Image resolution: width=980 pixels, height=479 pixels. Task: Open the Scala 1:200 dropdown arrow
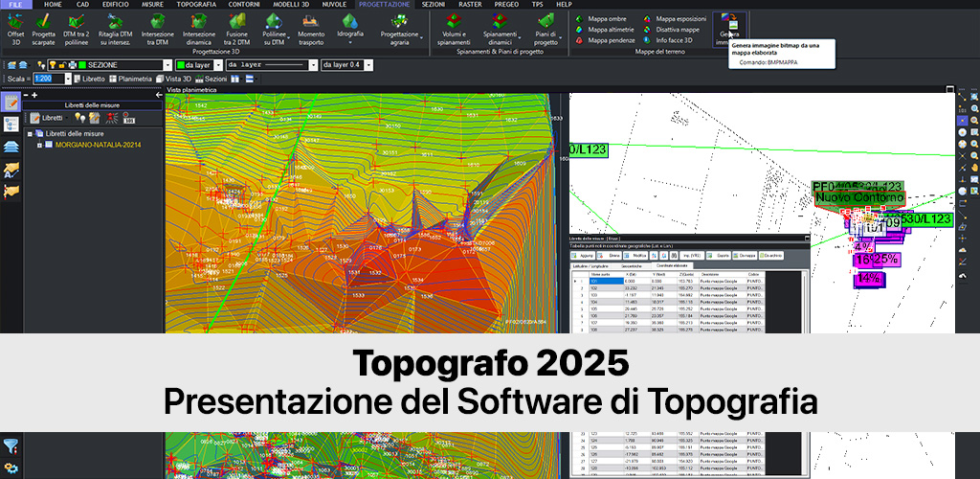click(68, 79)
